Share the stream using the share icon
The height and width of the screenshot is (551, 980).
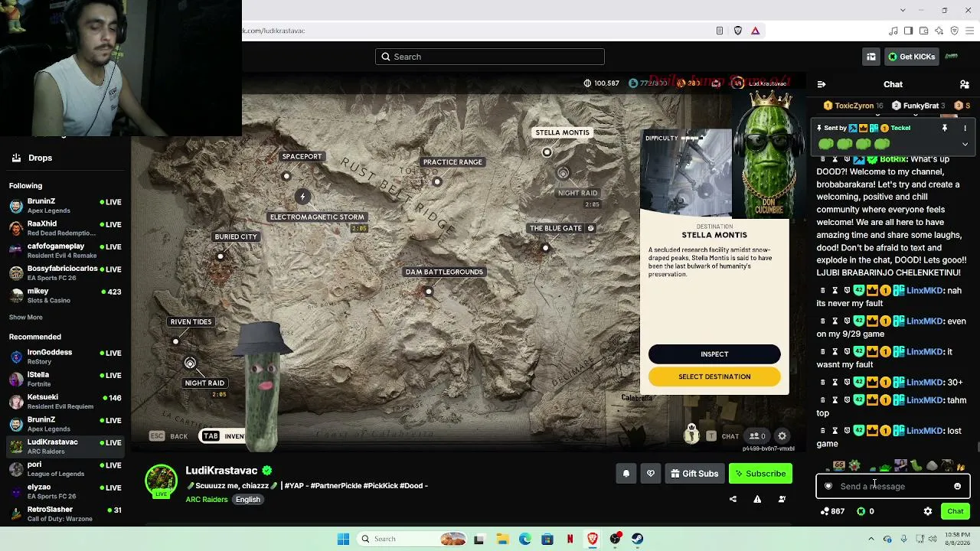733,499
